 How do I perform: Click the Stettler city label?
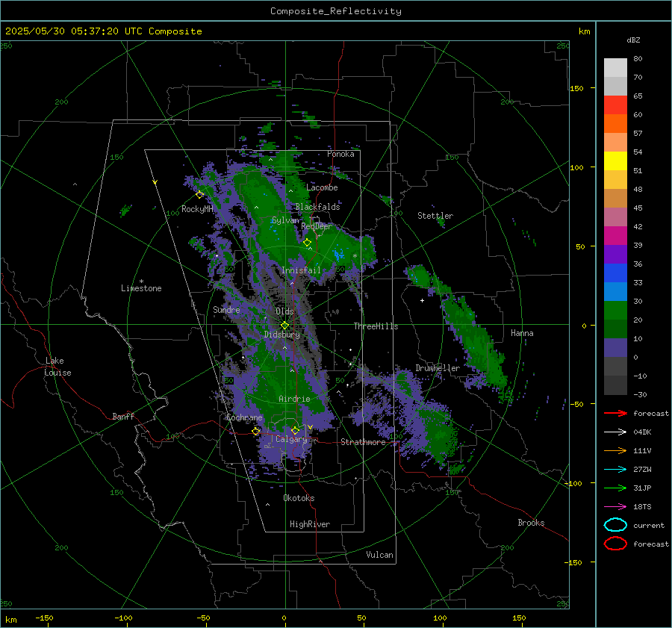pos(435,216)
